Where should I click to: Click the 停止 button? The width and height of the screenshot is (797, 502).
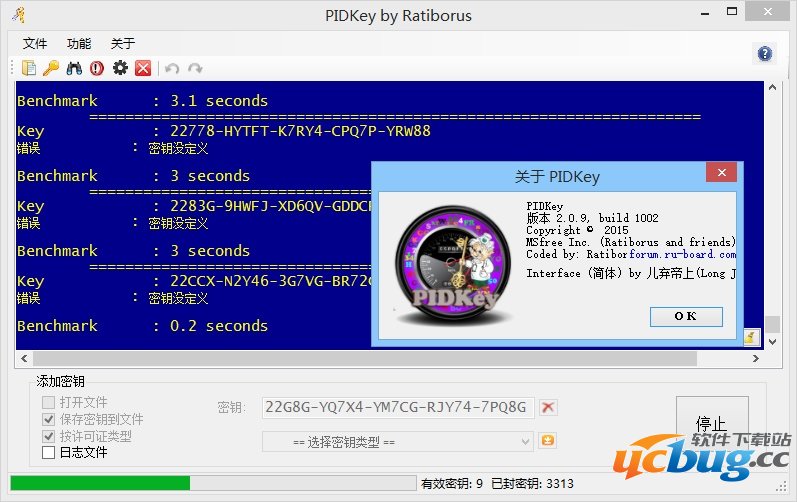click(x=712, y=423)
